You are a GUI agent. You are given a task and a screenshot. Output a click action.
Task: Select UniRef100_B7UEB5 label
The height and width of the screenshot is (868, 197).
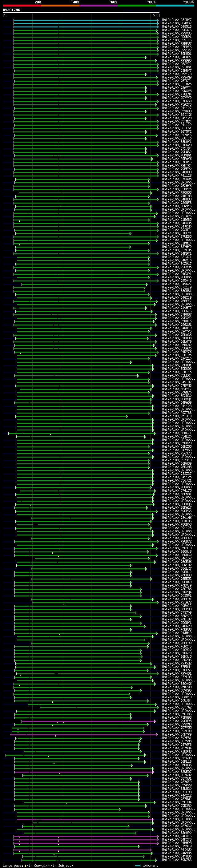tap(177, 236)
